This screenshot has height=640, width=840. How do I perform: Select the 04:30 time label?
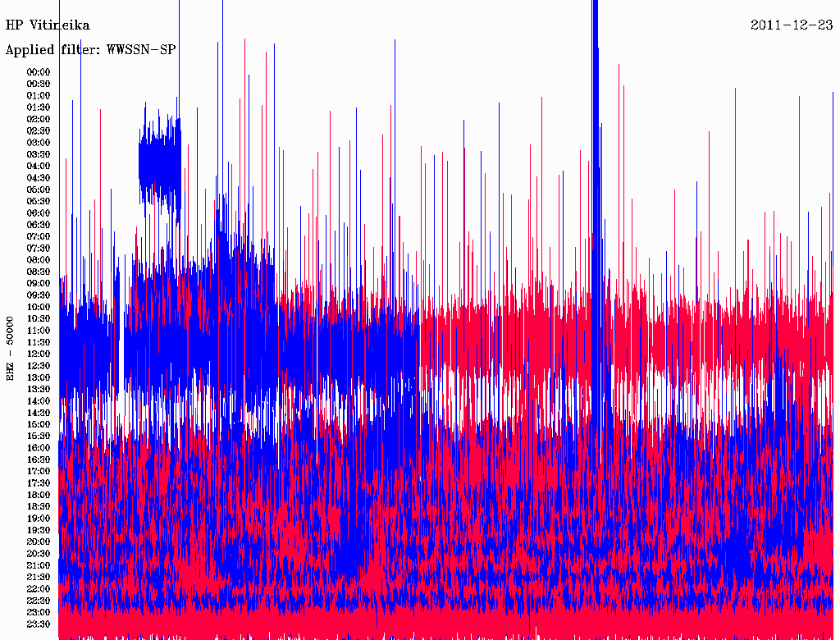tap(39, 177)
